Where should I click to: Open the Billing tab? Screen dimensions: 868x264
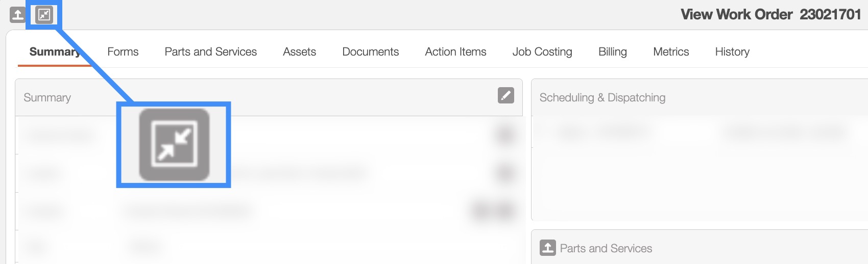pos(612,52)
